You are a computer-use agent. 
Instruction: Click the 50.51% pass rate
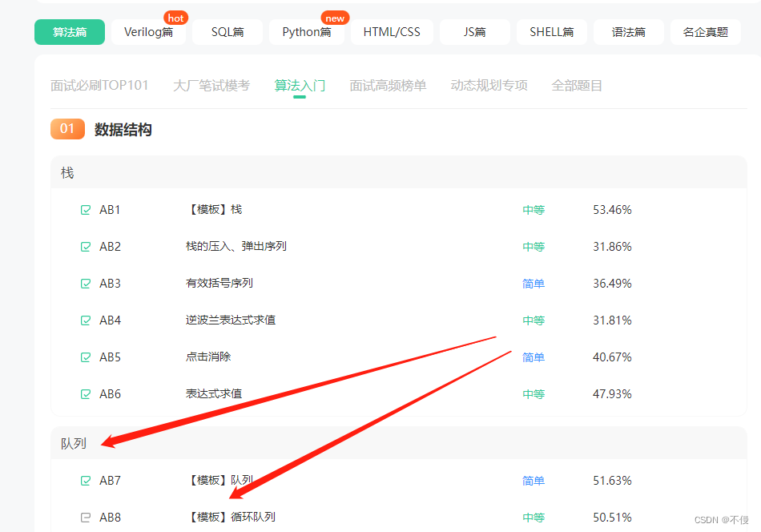(x=612, y=518)
